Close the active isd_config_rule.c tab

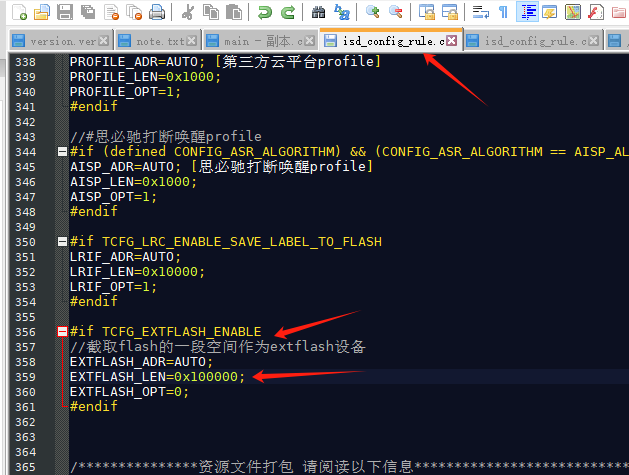tap(452, 41)
